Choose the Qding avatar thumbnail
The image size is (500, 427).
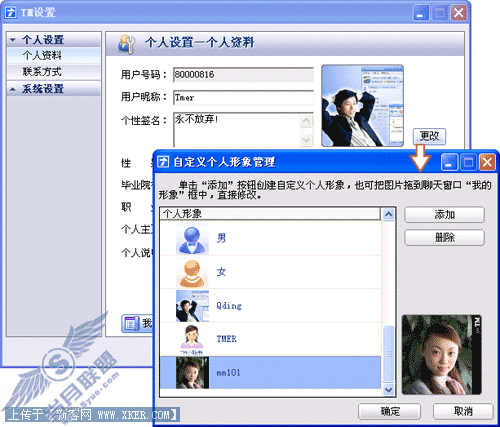(192, 306)
